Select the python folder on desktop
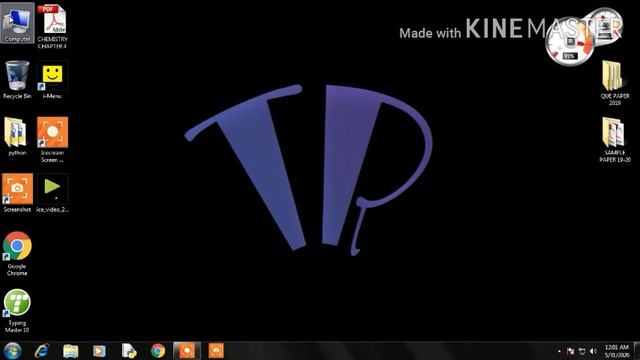640x360 pixels. [17, 136]
